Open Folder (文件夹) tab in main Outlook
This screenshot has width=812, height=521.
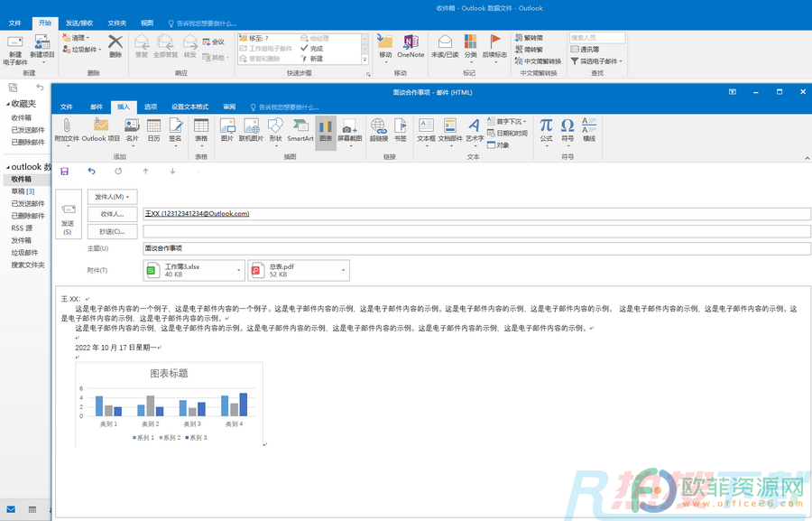117,23
